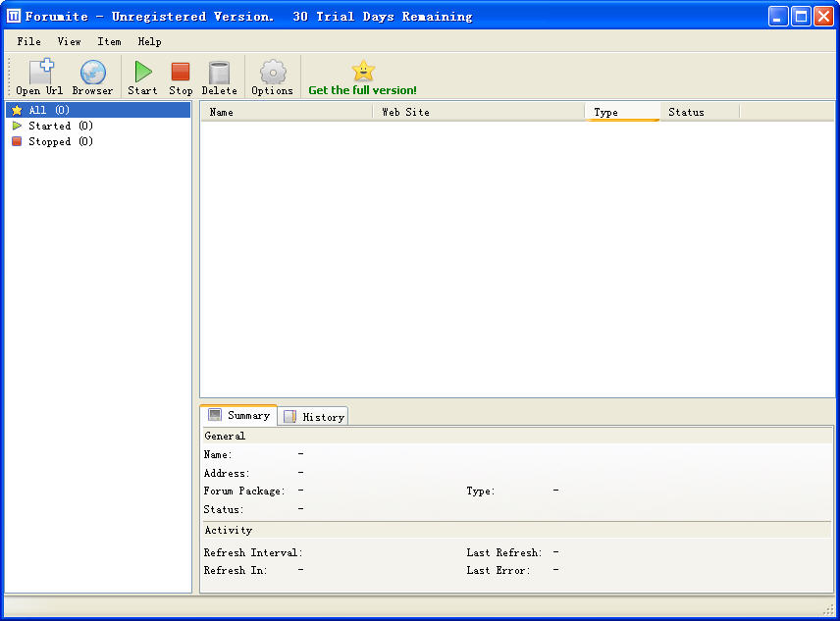Sort by the Web Site column header

pyautogui.click(x=479, y=113)
